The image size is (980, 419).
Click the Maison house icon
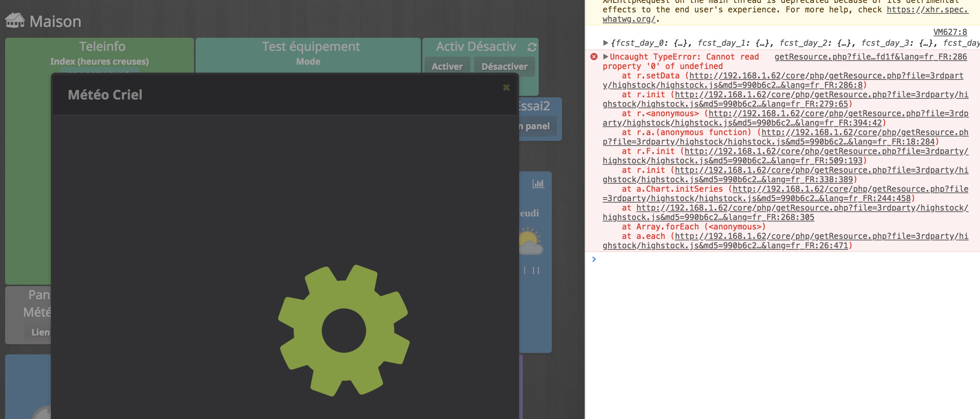(x=15, y=20)
